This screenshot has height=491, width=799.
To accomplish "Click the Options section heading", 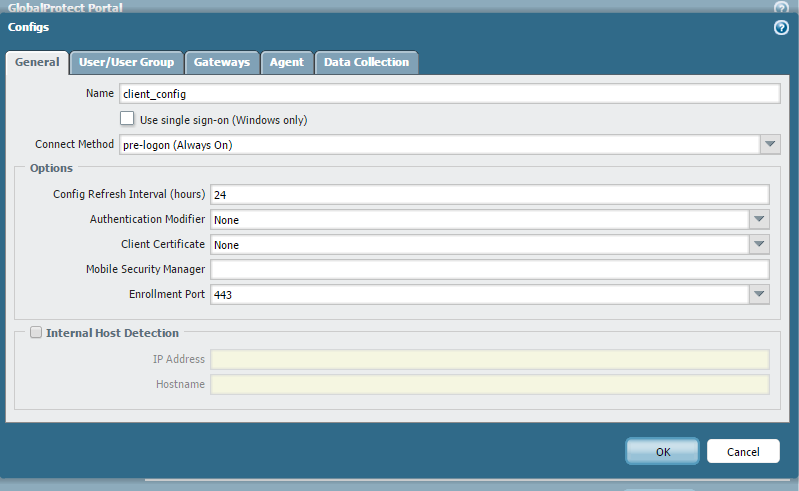I will (51, 168).
